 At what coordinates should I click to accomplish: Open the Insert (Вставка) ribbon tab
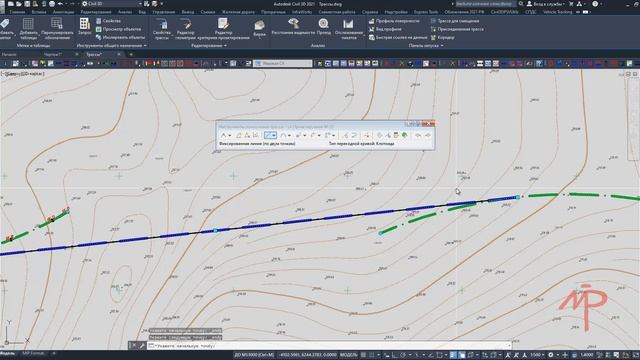(x=39, y=12)
